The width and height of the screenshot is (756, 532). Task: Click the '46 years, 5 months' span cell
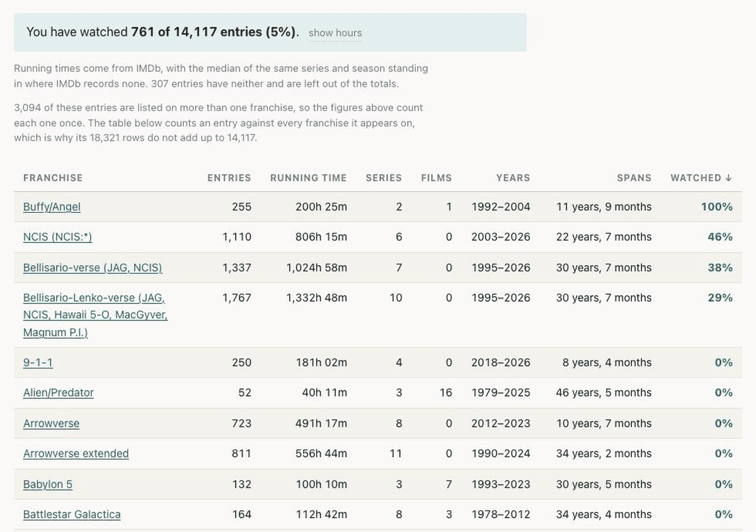(x=604, y=392)
